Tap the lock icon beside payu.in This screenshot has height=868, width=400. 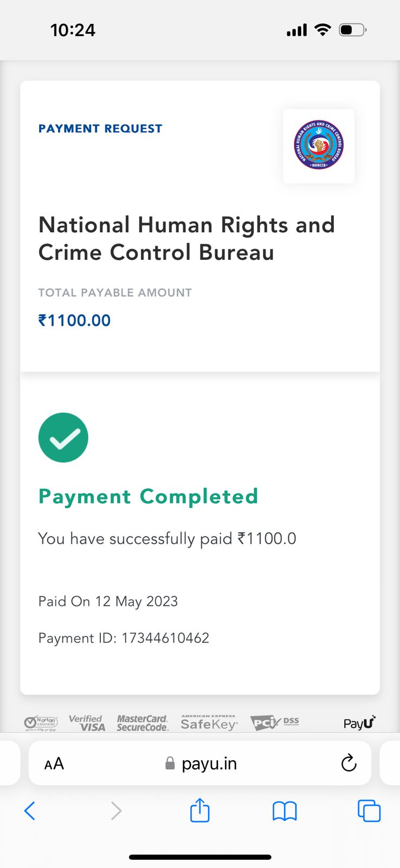tap(170, 764)
